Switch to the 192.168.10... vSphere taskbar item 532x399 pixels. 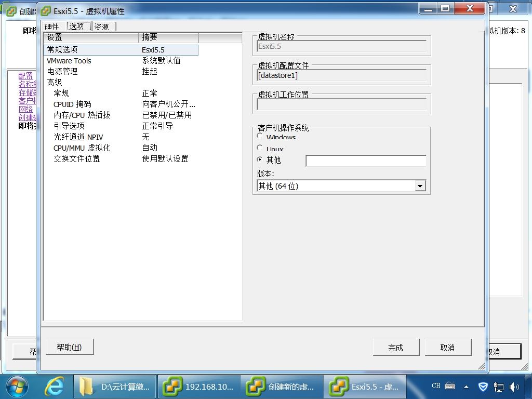click(x=198, y=387)
